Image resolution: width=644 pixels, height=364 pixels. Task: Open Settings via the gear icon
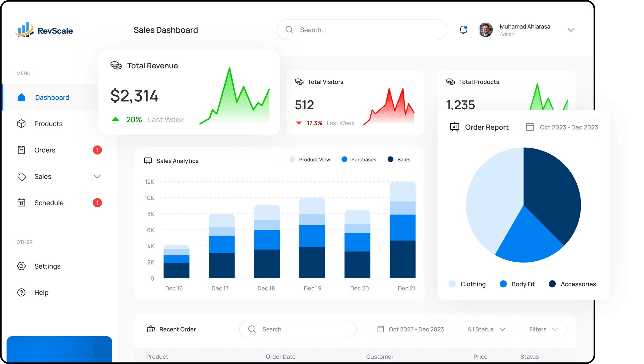[21, 266]
